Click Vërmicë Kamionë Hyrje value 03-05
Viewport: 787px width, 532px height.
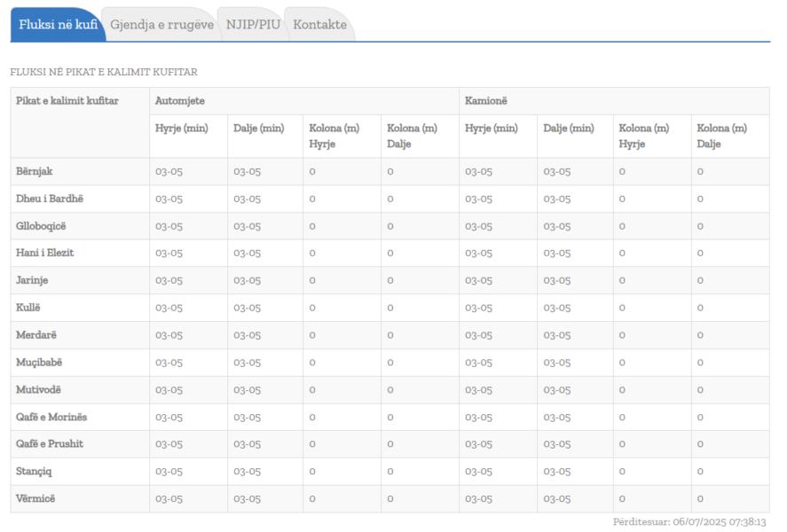tap(479, 499)
